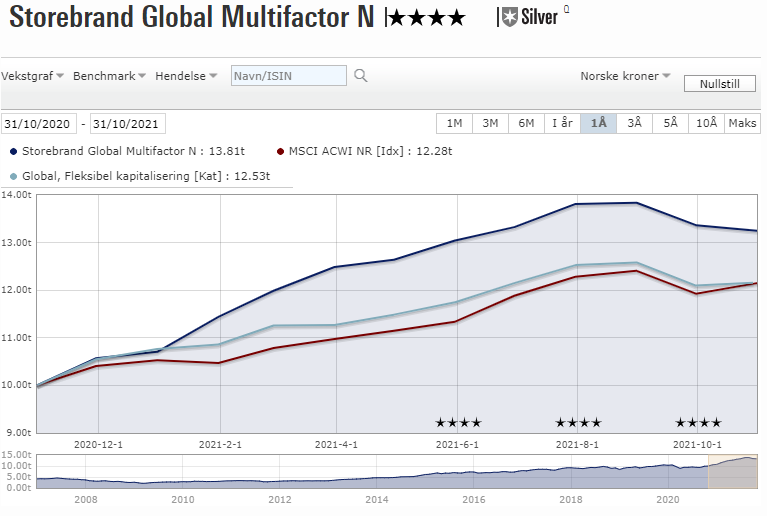Open the Norske kroner currency dropdown
This screenshot has height=516, width=767.
(x=625, y=76)
